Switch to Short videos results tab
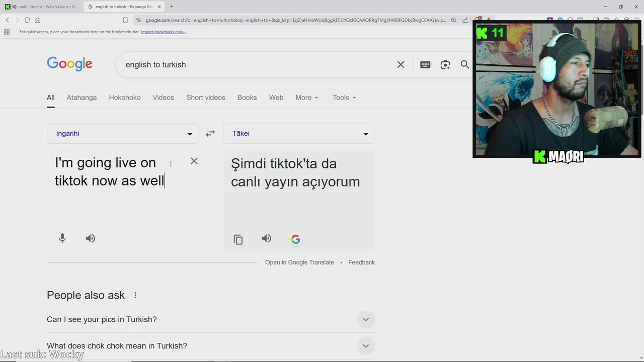The width and height of the screenshot is (644, 362). (x=206, y=98)
